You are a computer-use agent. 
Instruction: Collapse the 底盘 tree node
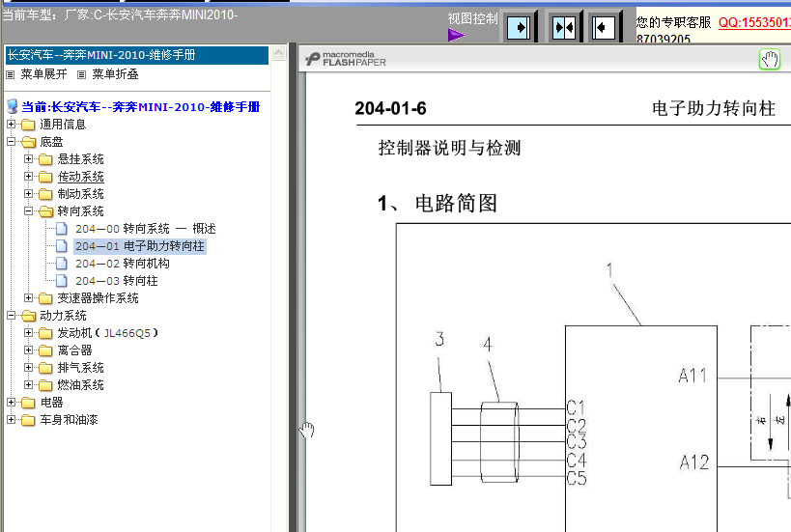(11, 141)
